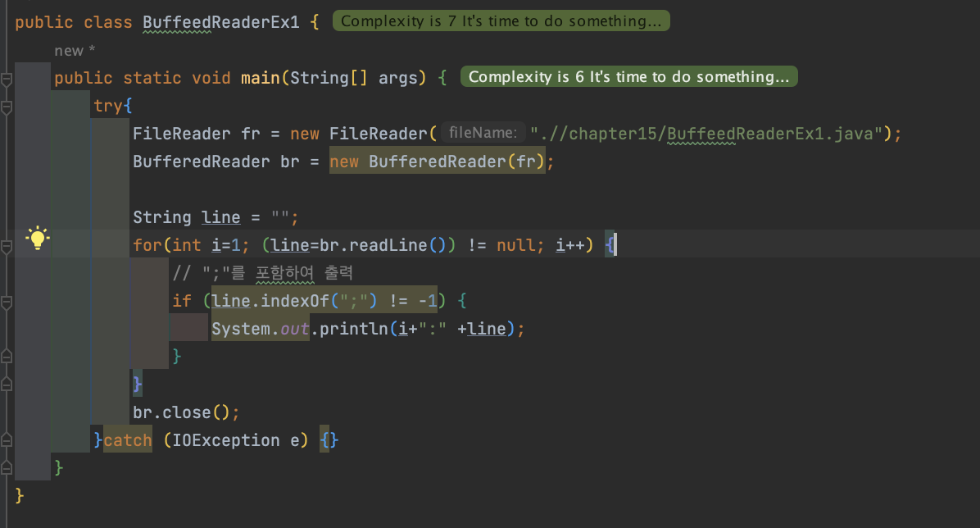Click fold end marker at main method closing brace
This screenshot has width=980, height=528.
pos(7,467)
